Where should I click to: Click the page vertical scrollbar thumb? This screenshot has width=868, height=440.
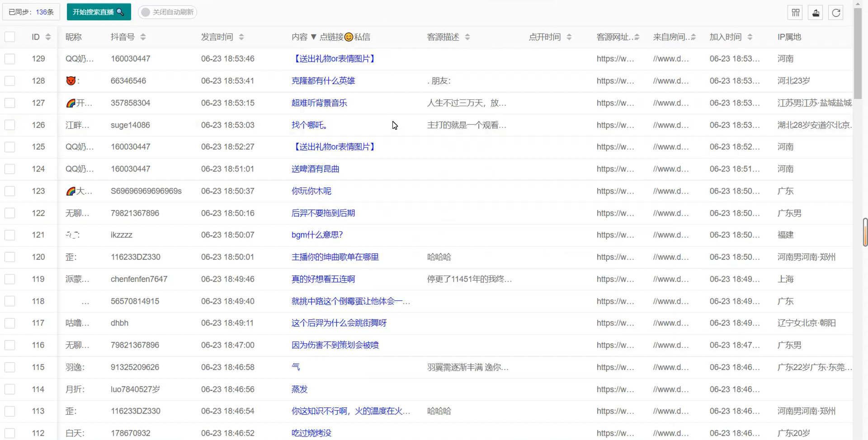(x=858, y=53)
